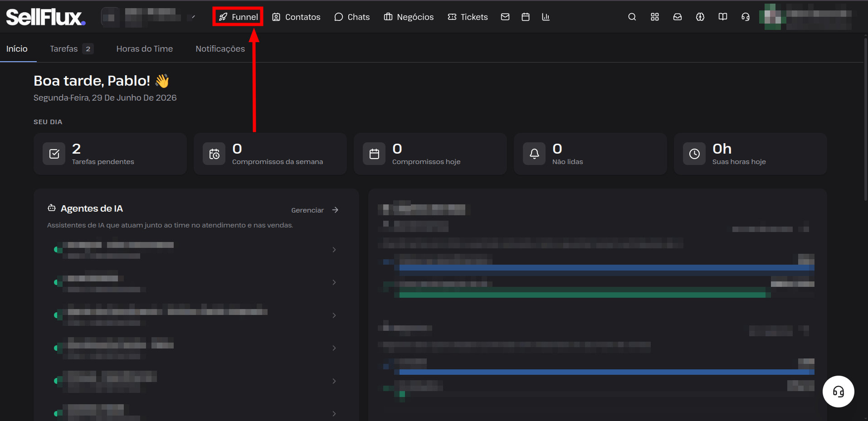Open the calendar icon in top navigation
The height and width of the screenshot is (421, 868).
[x=526, y=17]
